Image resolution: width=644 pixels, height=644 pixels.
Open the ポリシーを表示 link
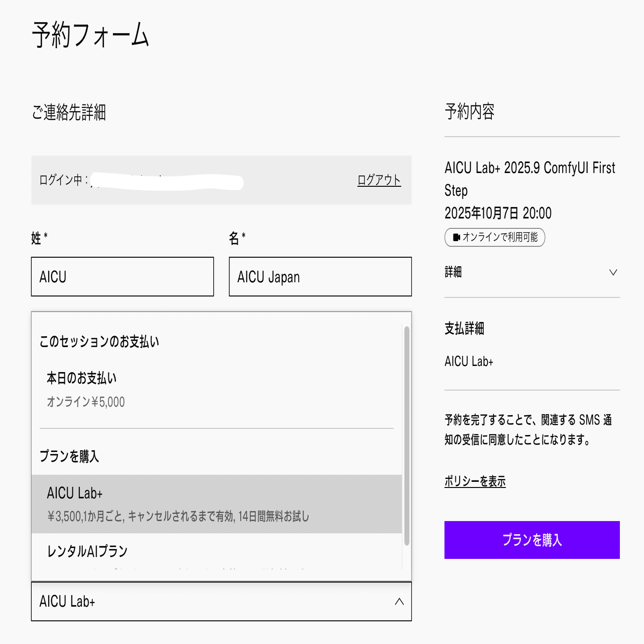point(475,481)
